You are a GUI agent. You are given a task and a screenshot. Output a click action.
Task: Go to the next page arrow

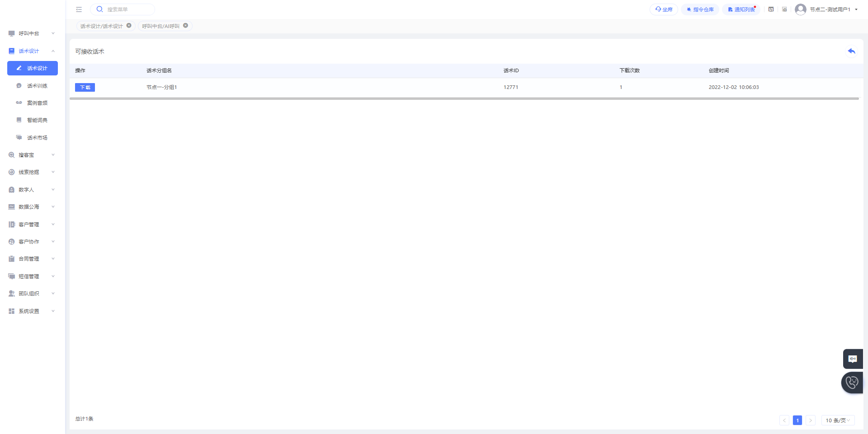(811, 420)
